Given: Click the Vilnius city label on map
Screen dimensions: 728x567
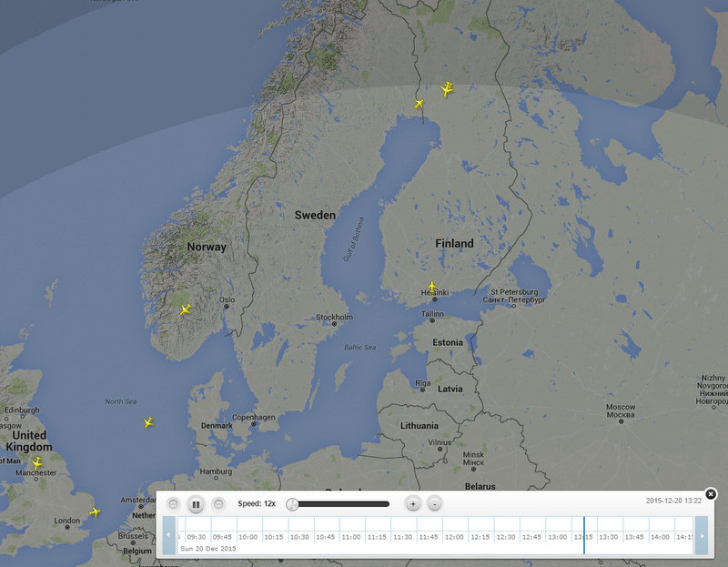Looking at the screenshot, I should tap(440, 442).
